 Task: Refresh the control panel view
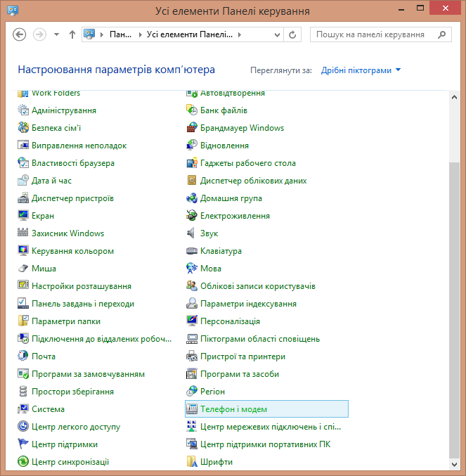292,34
